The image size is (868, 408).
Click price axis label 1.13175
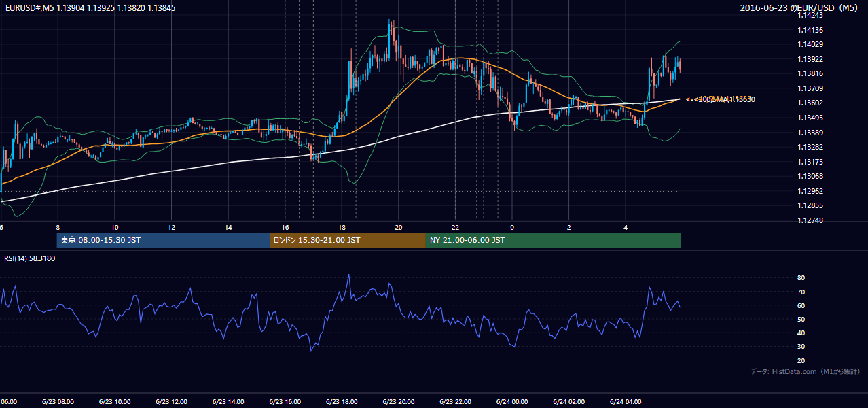point(811,162)
